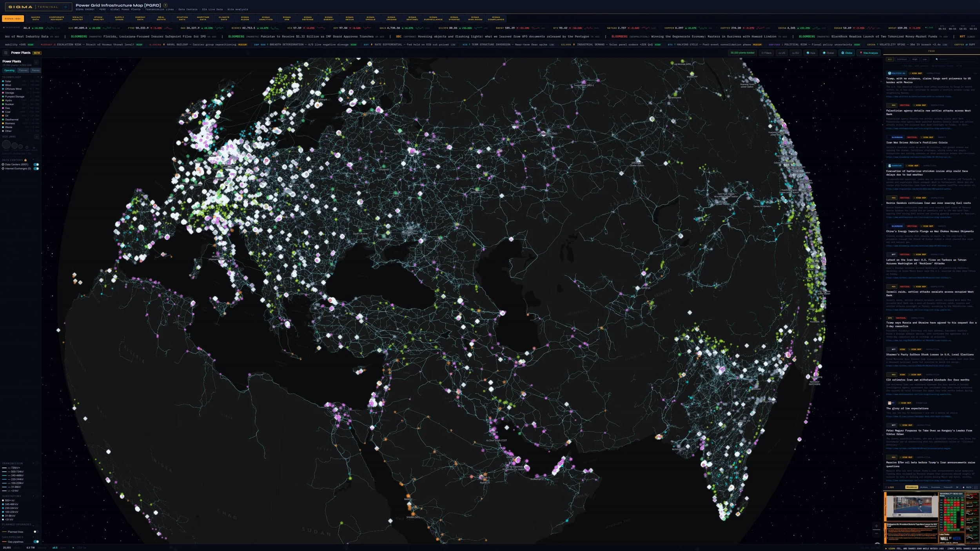
Task: Click the Politico EU source badge
Action: pos(897,73)
